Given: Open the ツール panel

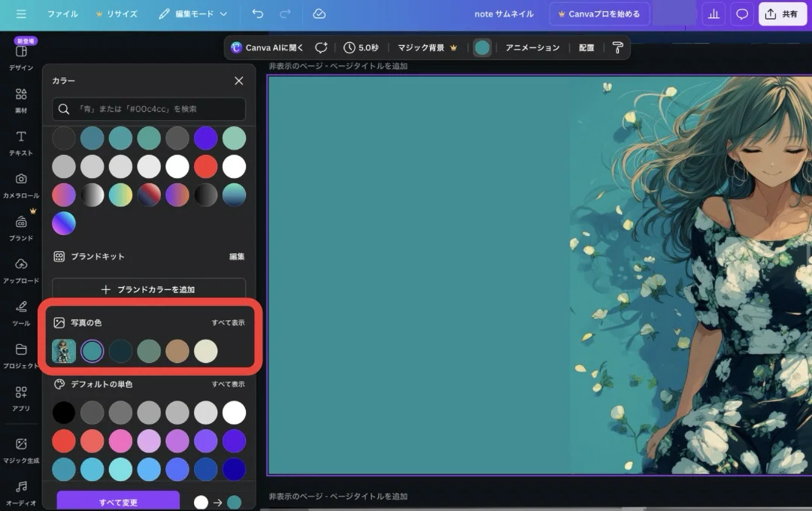Looking at the screenshot, I should (x=21, y=313).
